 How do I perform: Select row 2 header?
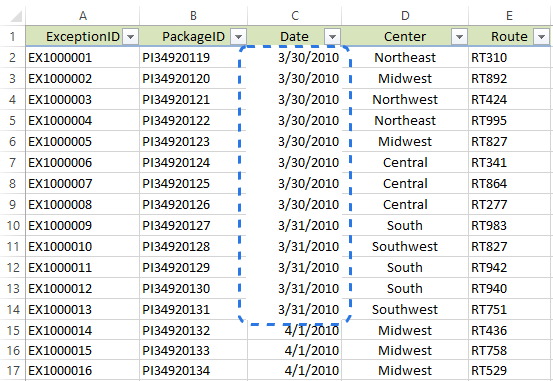12,58
